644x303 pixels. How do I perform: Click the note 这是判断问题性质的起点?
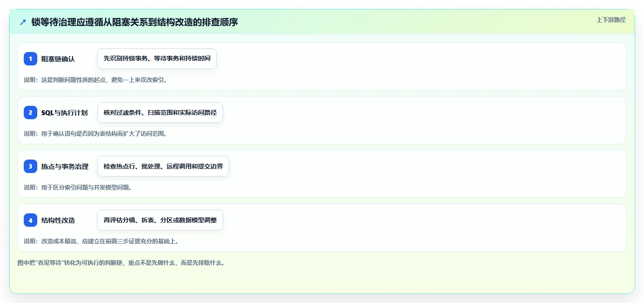click(96, 80)
